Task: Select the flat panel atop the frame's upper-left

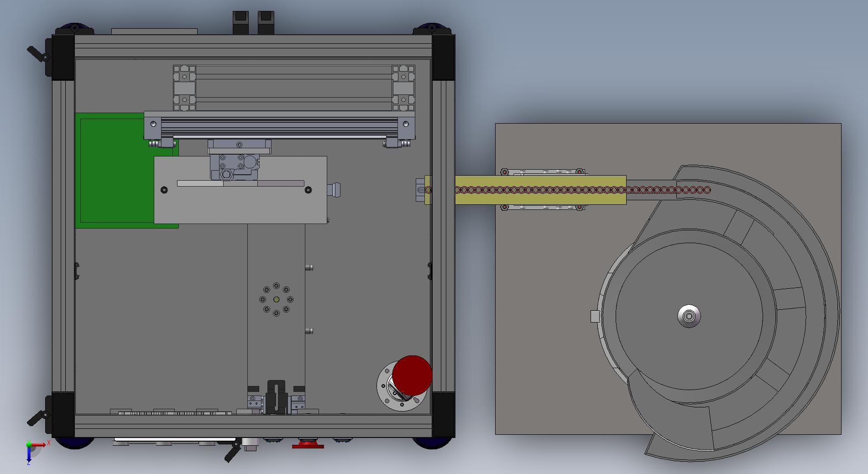Action: point(154,31)
